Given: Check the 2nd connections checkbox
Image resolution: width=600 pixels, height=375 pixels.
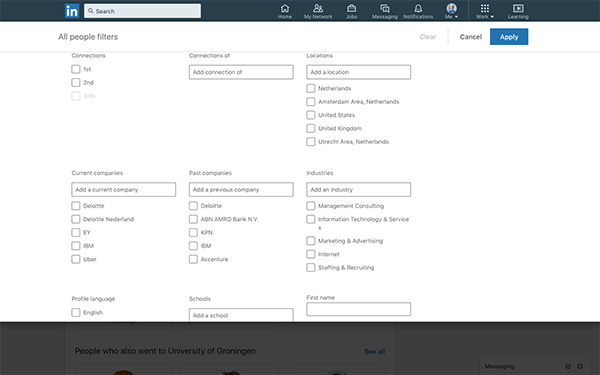Looking at the screenshot, I should click(76, 82).
